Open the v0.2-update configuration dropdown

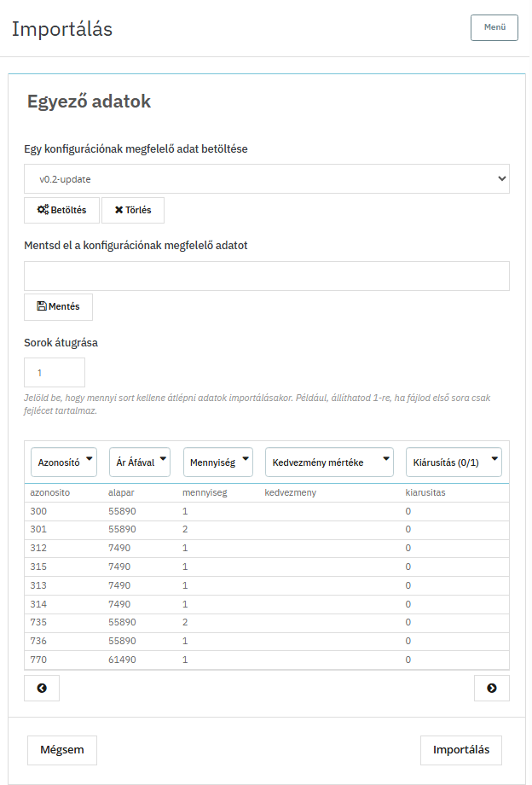(266, 179)
